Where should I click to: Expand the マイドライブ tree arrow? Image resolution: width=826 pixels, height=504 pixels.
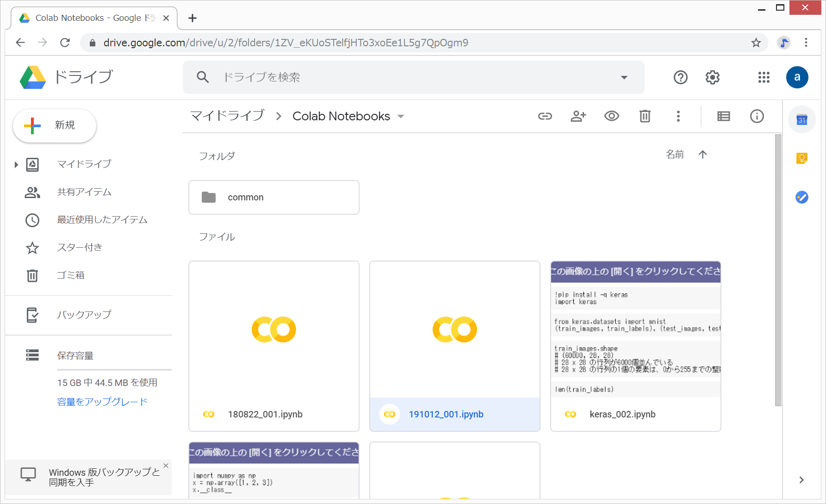(16, 164)
